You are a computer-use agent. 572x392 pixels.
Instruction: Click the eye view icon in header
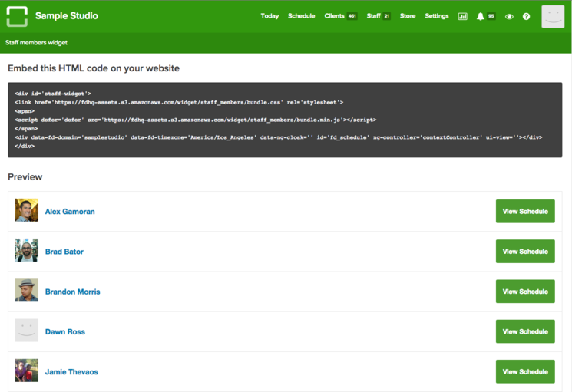[509, 16]
